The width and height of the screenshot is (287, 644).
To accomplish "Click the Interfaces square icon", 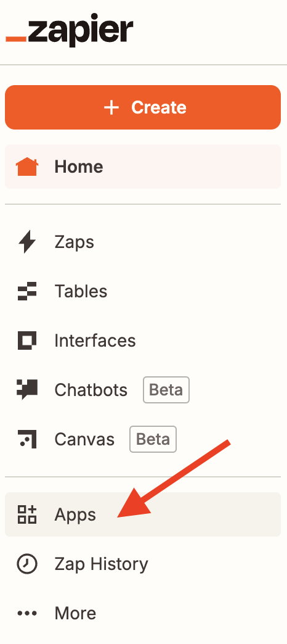I will point(27,341).
